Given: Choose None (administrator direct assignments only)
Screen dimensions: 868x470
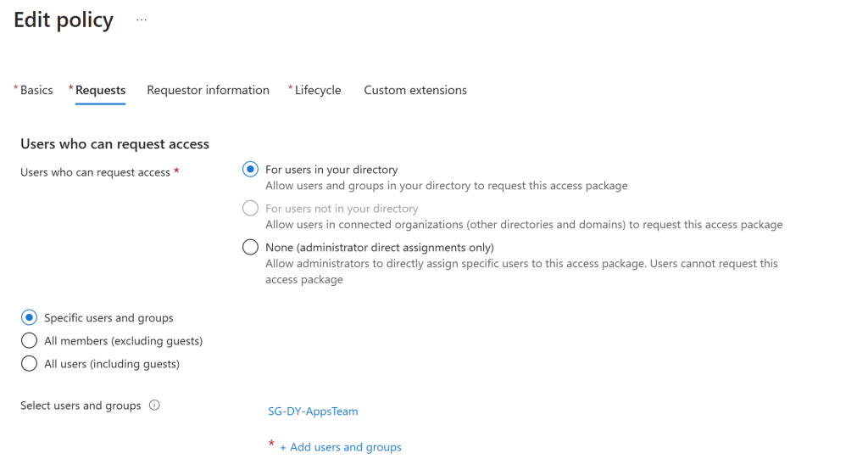Looking at the screenshot, I should (x=250, y=248).
